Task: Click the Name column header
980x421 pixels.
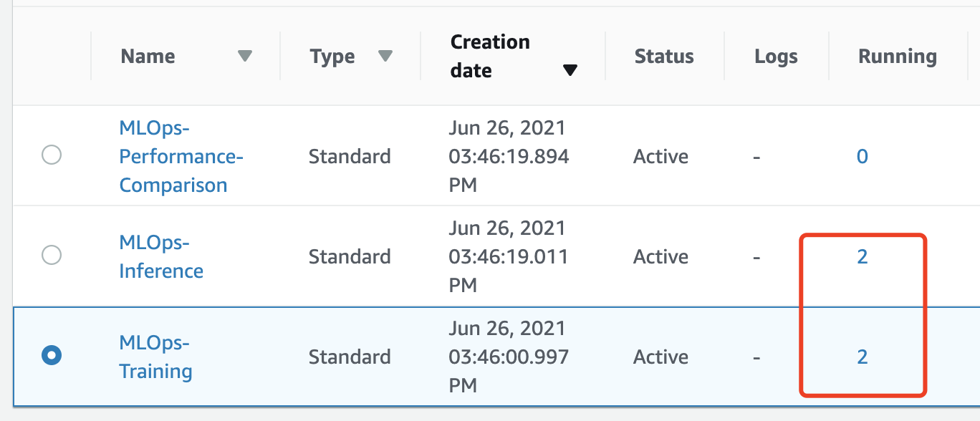Action: point(148,56)
